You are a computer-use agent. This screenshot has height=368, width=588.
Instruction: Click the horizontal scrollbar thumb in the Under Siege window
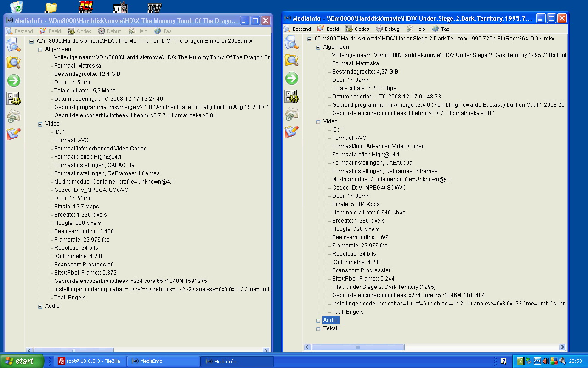pyautogui.click(x=358, y=347)
